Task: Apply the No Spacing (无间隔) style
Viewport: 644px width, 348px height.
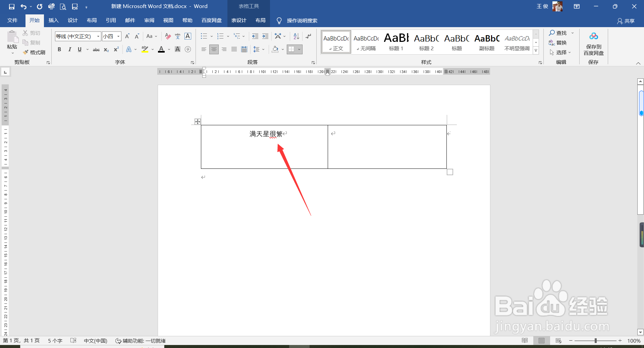Action: 366,42
